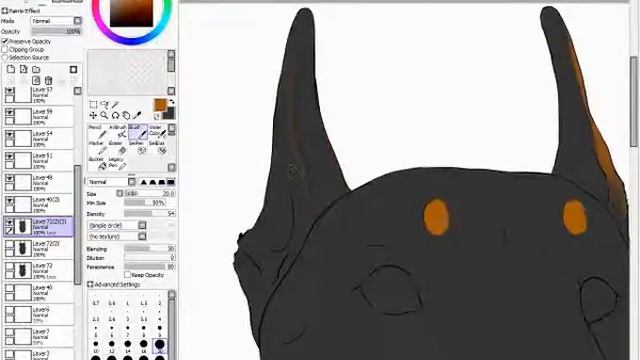This screenshot has width=640, height=360.
Task: Create a new layer folder
Action: pos(36,69)
